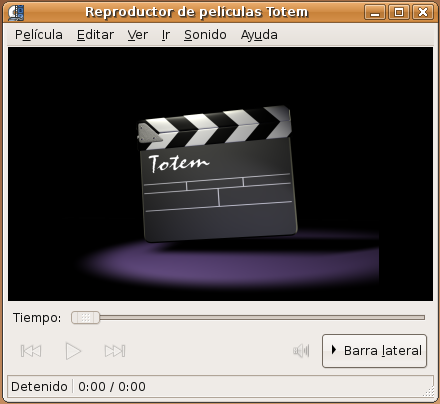The height and width of the screenshot is (404, 440).
Task: Start playback with the play icon
Action: [73, 351]
